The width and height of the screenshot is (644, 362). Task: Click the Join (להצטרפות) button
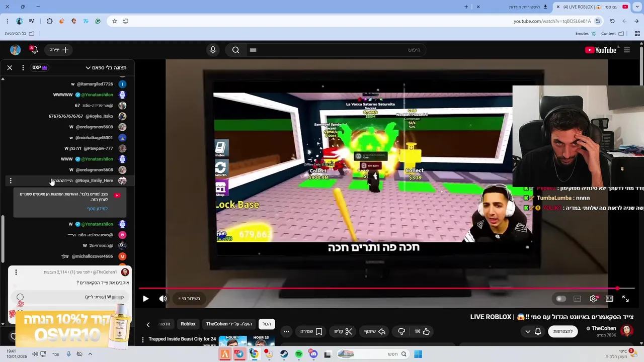pos(562,331)
